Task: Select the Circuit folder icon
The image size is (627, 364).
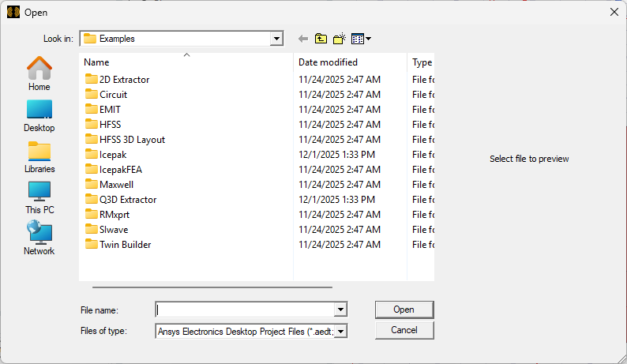Action: coord(91,95)
